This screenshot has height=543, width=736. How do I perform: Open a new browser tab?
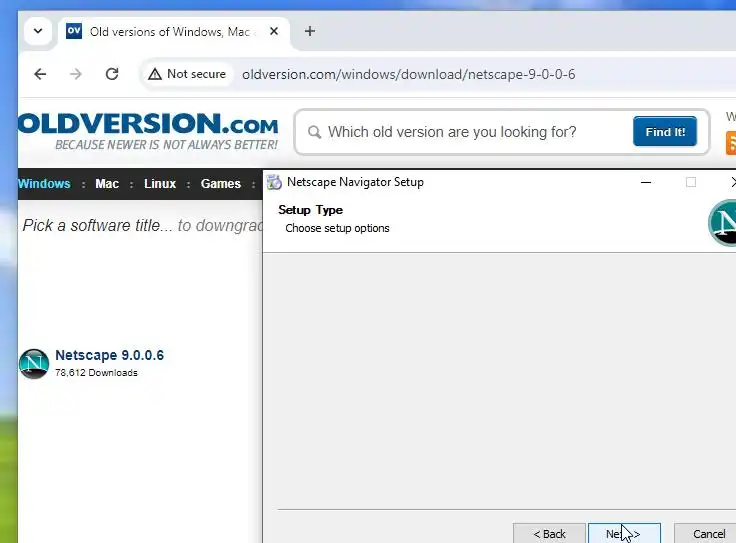pyautogui.click(x=310, y=31)
